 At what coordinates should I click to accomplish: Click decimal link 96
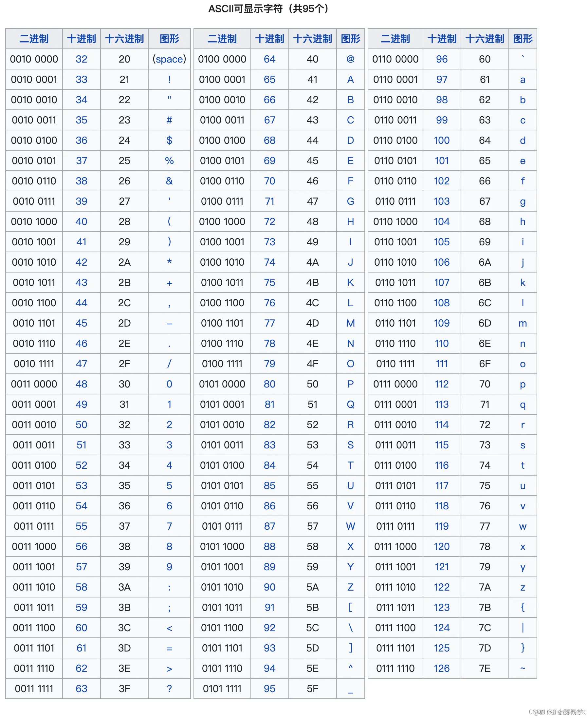tap(442, 59)
